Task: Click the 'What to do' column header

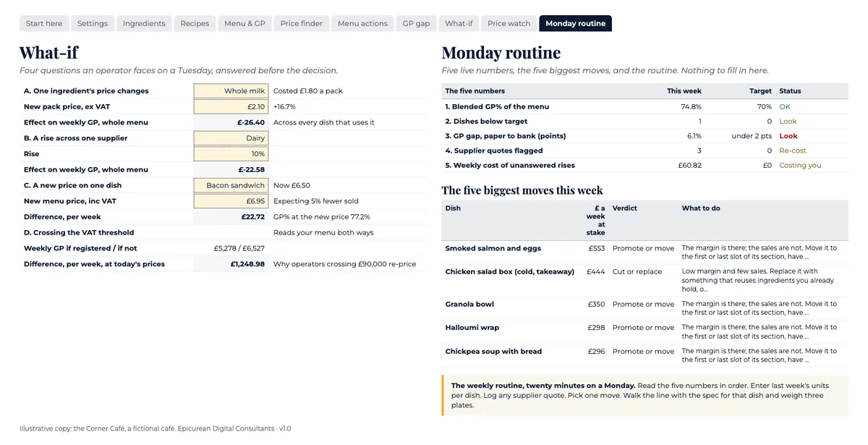Action: [x=701, y=208]
